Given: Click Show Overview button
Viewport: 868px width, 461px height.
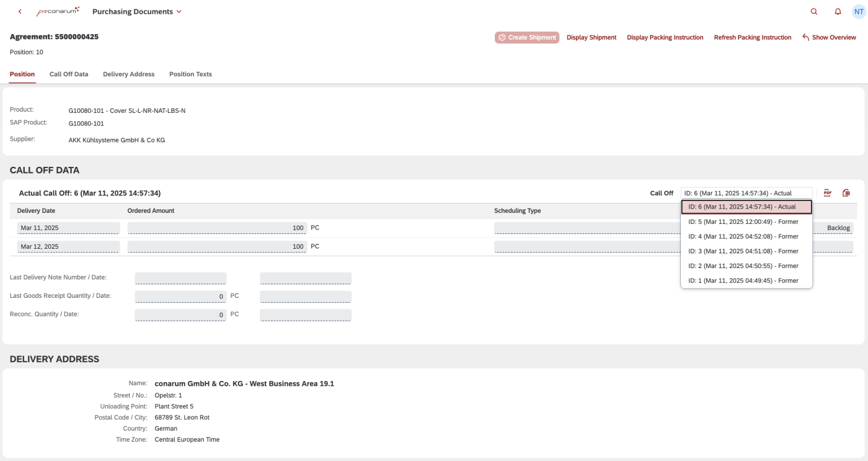Looking at the screenshot, I should (x=829, y=37).
